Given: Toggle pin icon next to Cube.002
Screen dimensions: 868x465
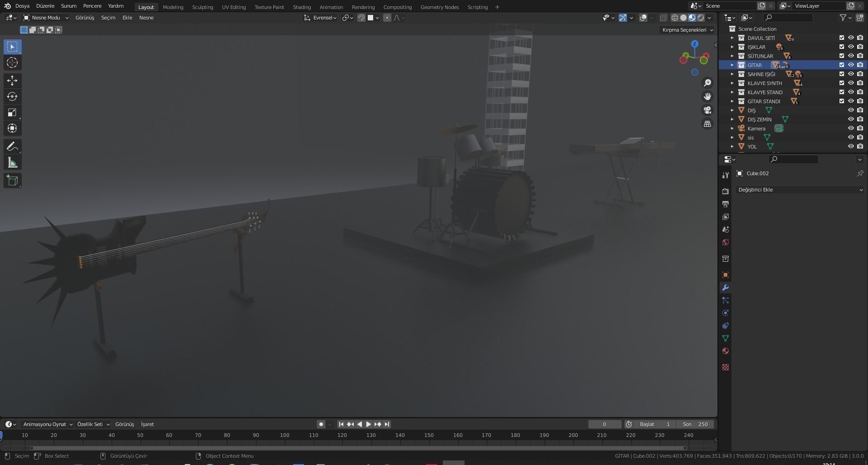Looking at the screenshot, I should (860, 173).
